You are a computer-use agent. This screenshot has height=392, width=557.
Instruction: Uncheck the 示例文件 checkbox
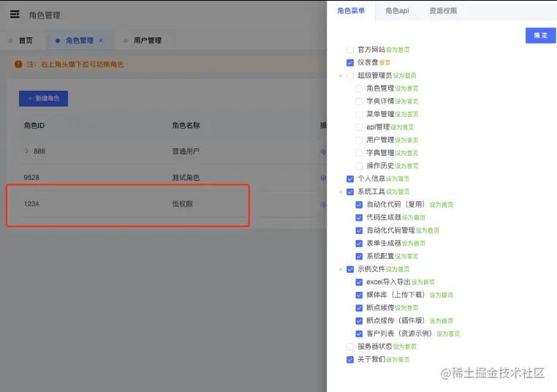(x=350, y=269)
